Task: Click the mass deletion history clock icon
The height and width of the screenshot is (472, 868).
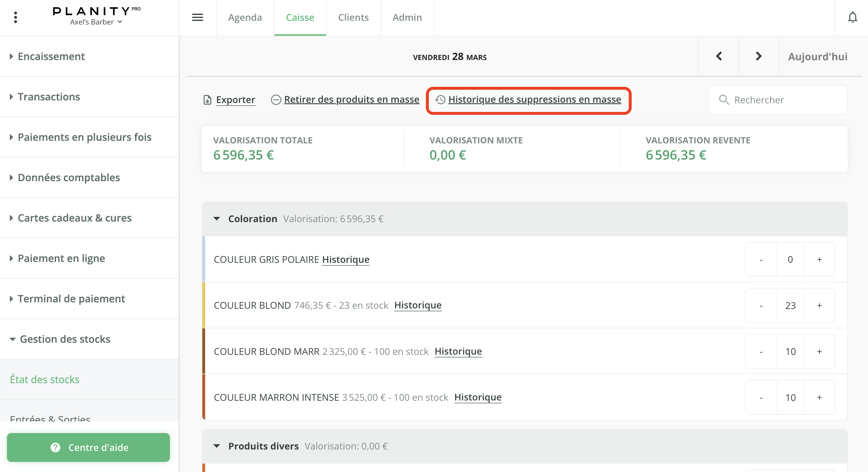Action: tap(440, 99)
